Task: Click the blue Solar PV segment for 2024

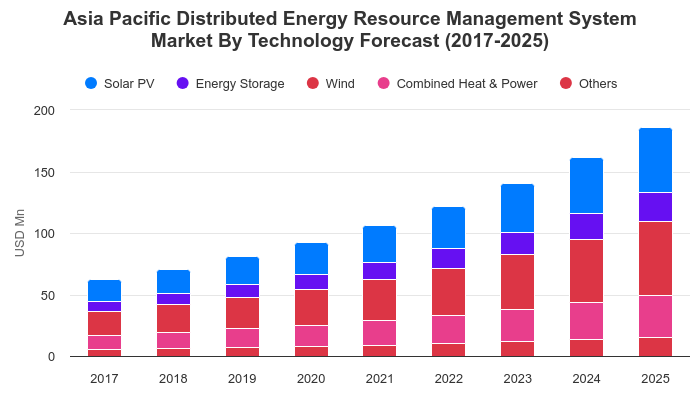Action: pos(586,186)
